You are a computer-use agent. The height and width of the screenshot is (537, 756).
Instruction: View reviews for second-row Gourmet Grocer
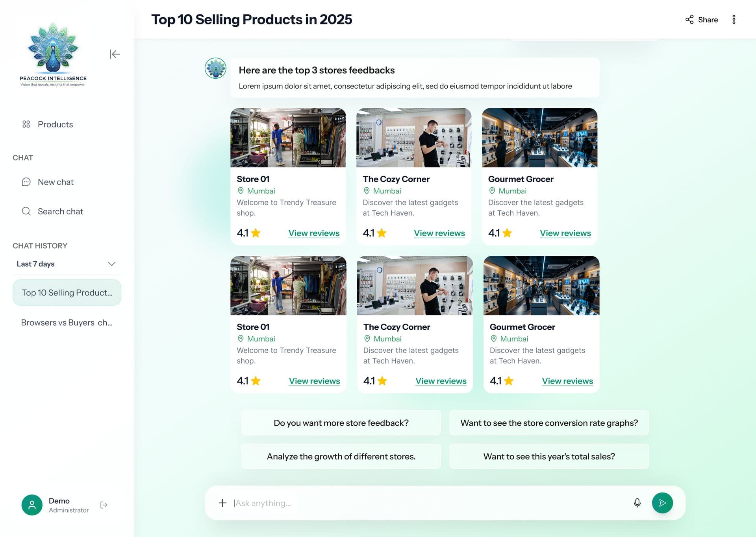click(x=567, y=381)
